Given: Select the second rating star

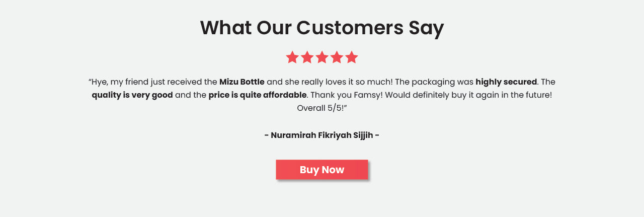Looking at the screenshot, I should (307, 57).
